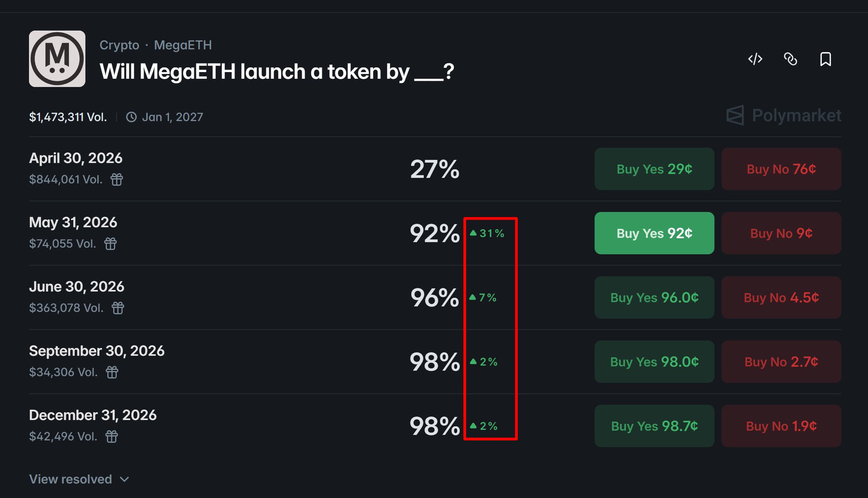Screen dimensions: 868x498
Task: Buy Yes at 98.0¢ for September 30
Action: [654, 362]
